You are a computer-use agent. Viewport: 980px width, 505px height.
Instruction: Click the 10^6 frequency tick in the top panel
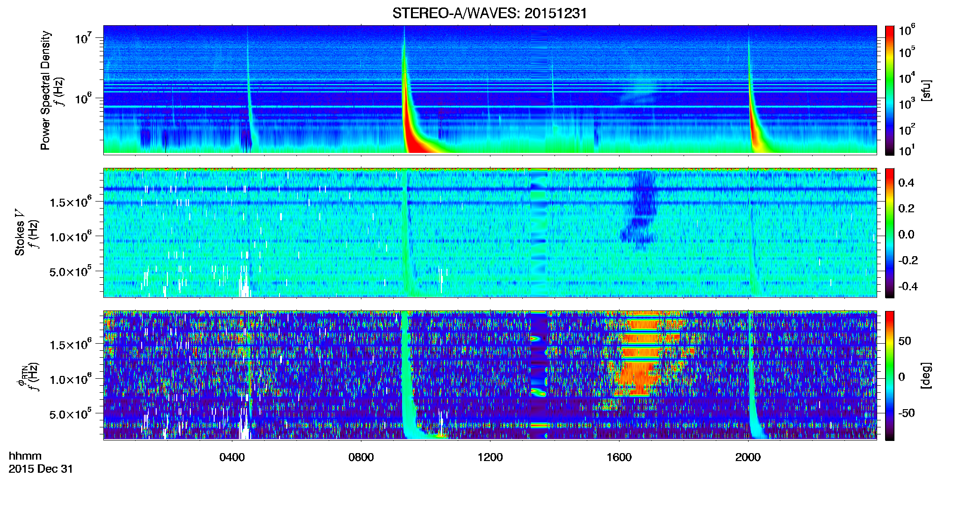pos(84,98)
